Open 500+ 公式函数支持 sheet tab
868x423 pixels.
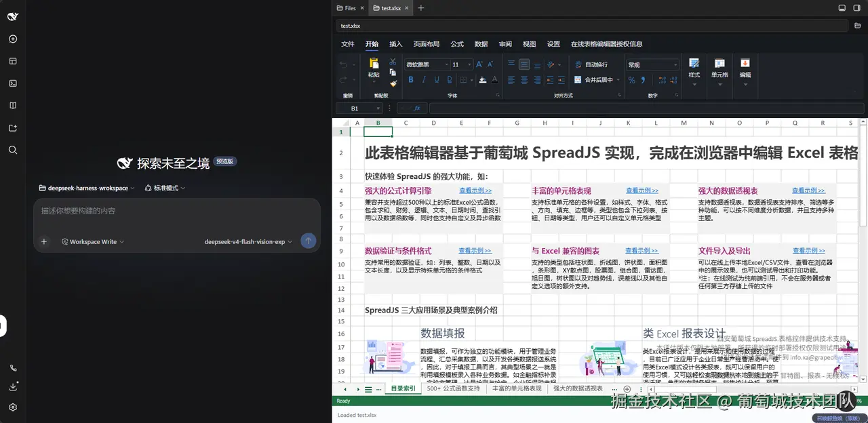tap(453, 388)
